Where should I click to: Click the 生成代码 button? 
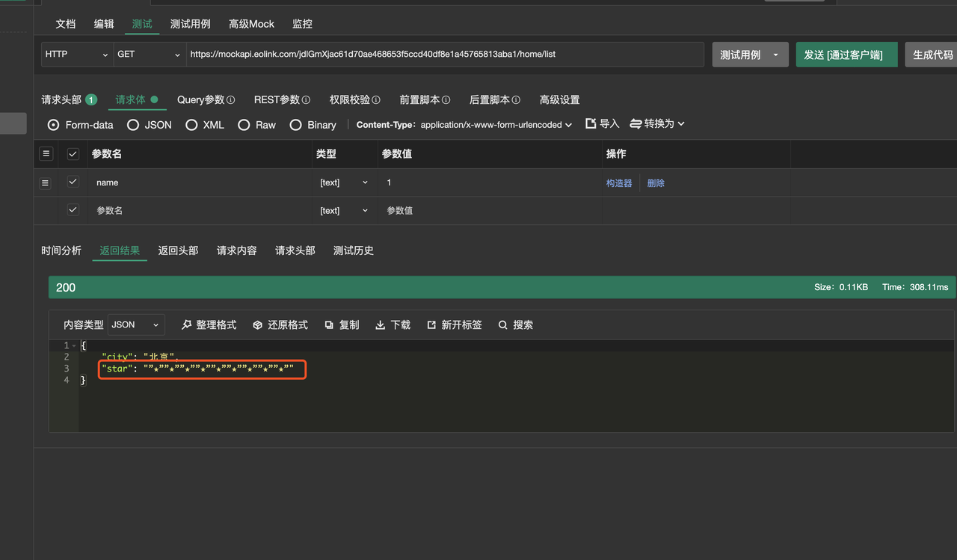click(932, 55)
